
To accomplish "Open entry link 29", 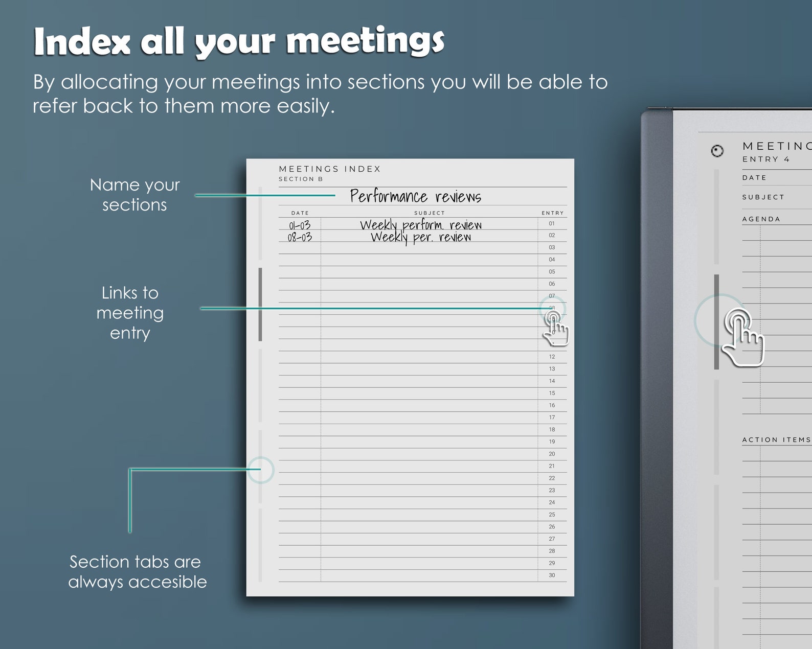I will (552, 563).
